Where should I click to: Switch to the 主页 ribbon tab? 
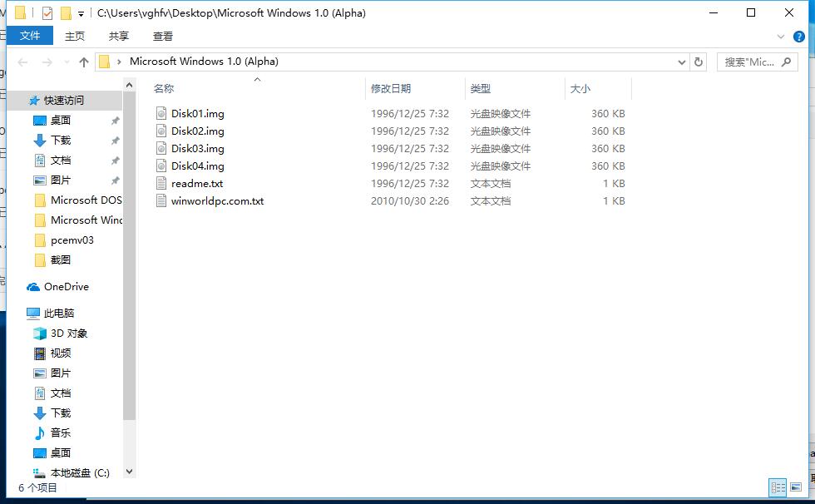tap(74, 36)
